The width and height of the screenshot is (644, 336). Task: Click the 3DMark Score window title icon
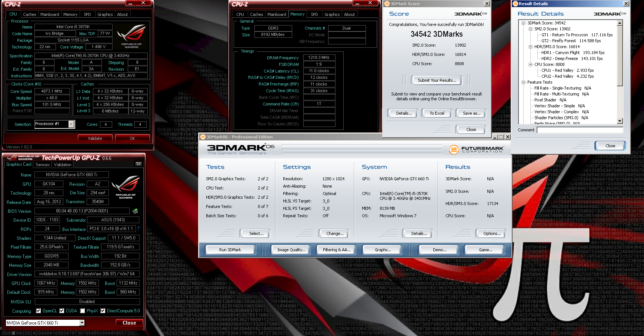pos(387,4)
